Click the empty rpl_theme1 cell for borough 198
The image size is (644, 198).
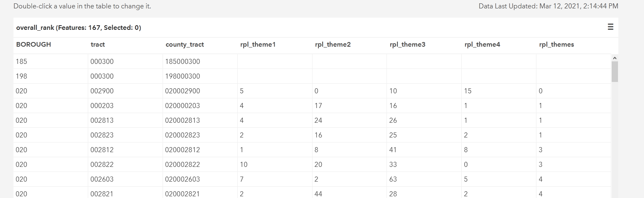275,77
